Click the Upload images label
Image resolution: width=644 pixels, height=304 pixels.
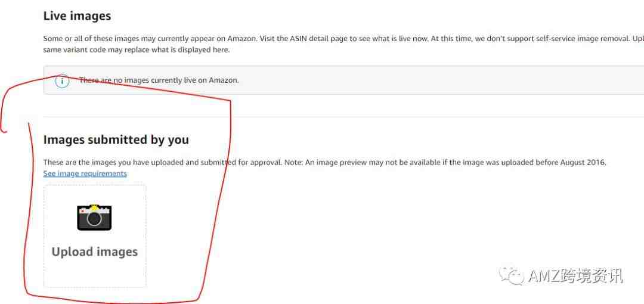point(94,252)
